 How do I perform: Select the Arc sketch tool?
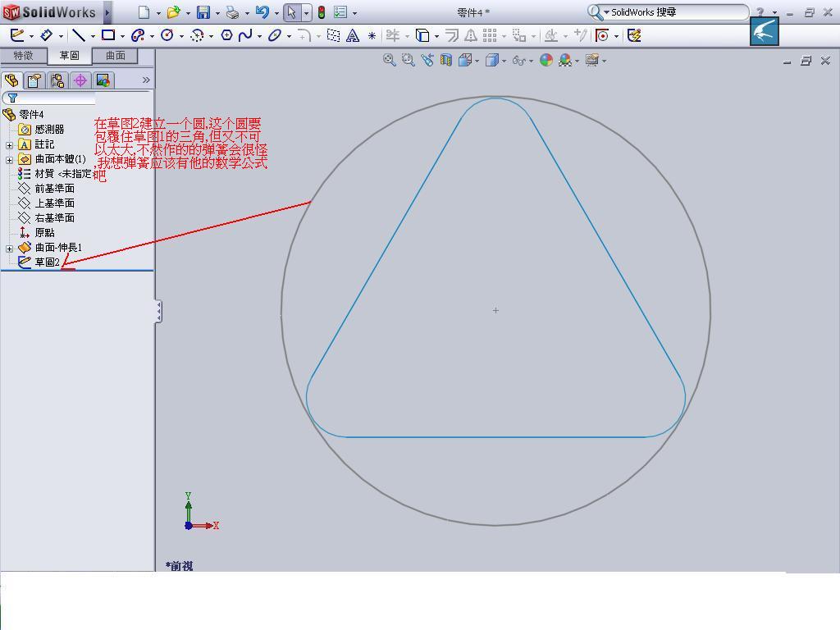(x=197, y=35)
